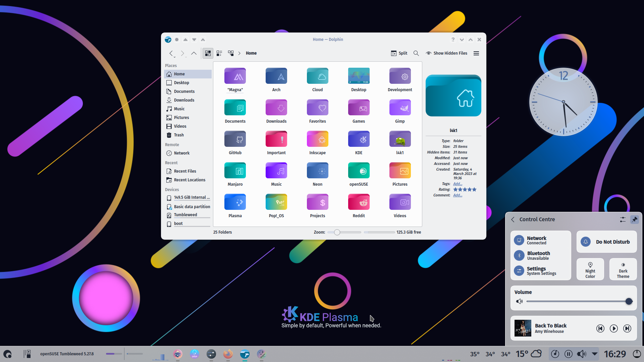This screenshot has width=644, height=362.
Task: Open the boot device in the sidebar
Action: point(188,224)
